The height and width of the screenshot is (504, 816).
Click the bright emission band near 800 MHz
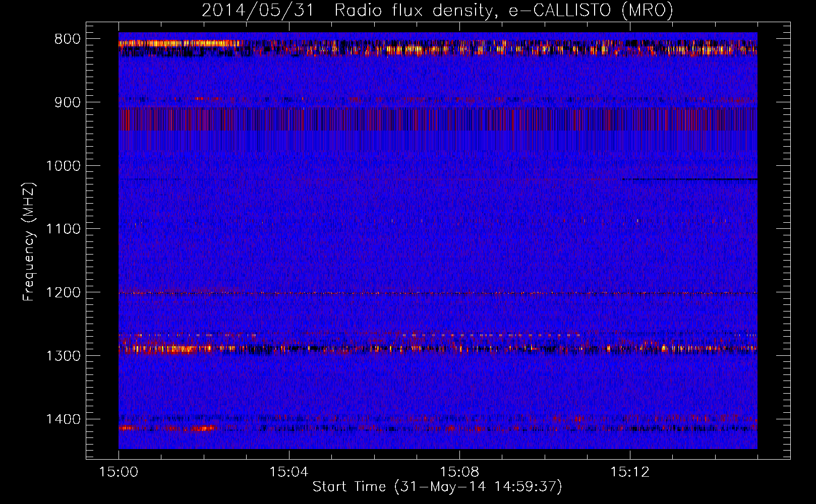click(x=438, y=47)
